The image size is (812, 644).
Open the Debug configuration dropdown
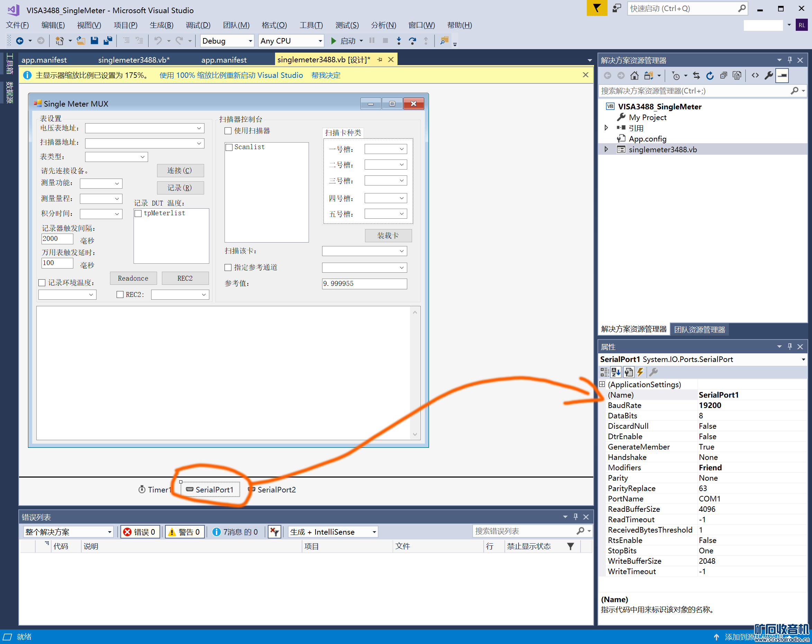tap(227, 41)
